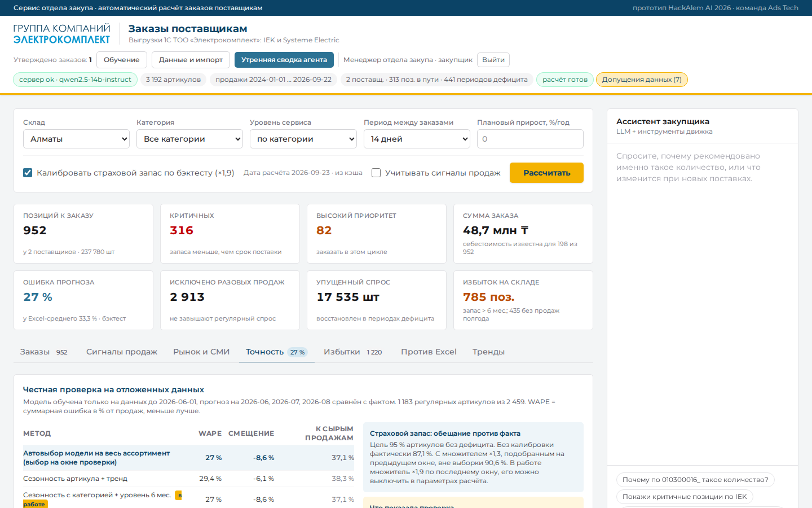Click the Сумма заказа card
This screenshot has width=812, height=508.
point(523,234)
